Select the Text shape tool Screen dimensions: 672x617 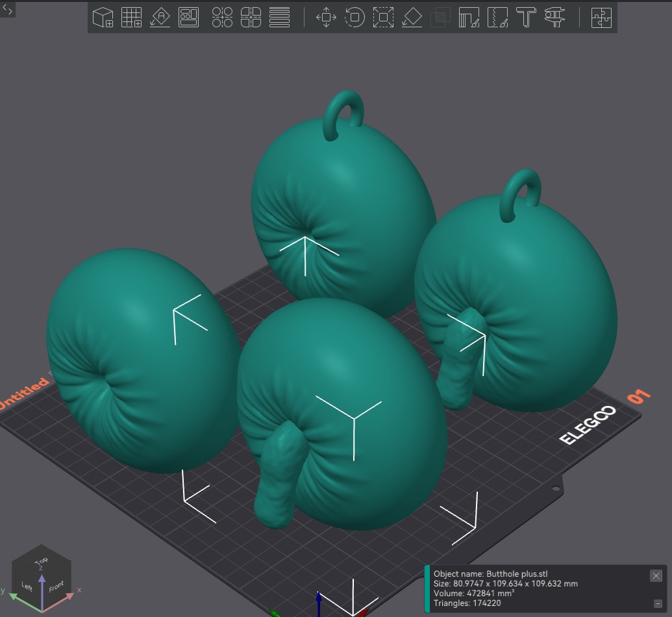(526, 18)
